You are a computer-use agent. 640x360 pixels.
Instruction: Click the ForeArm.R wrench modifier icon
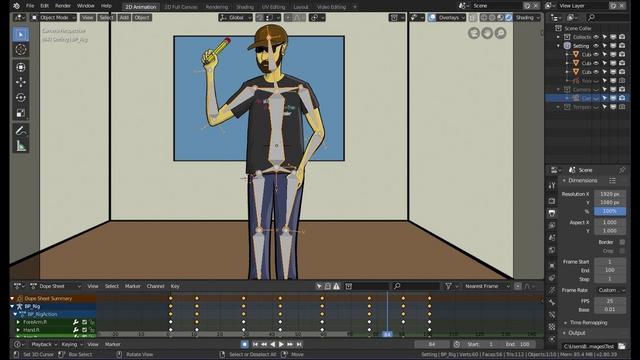(76, 322)
